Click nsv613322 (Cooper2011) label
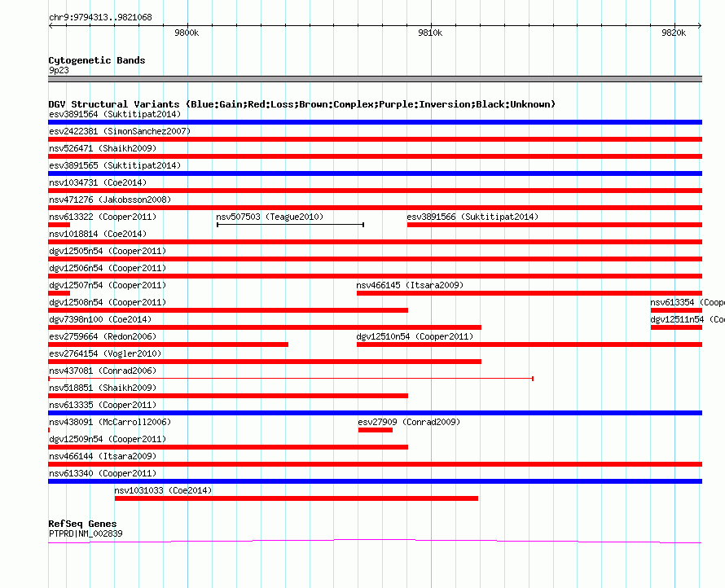Image resolution: width=725 pixels, height=588 pixels. coord(103,217)
